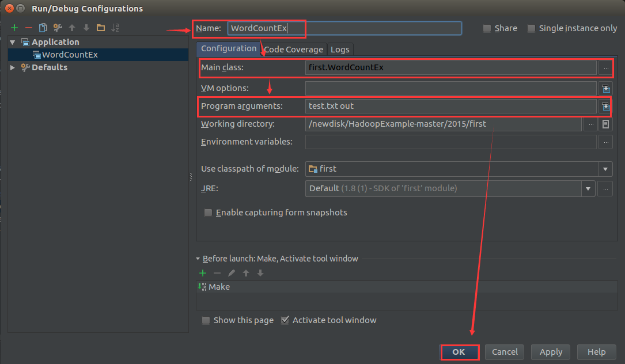Viewport: 625px width, 364px height.
Task: Click the VM options input field
Action: pos(450,88)
